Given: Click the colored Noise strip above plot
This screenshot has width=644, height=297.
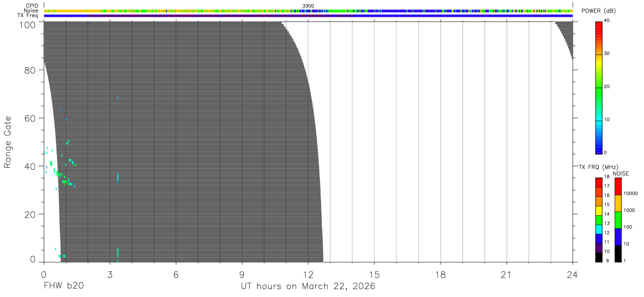Looking at the screenshot, I should click(x=308, y=10).
